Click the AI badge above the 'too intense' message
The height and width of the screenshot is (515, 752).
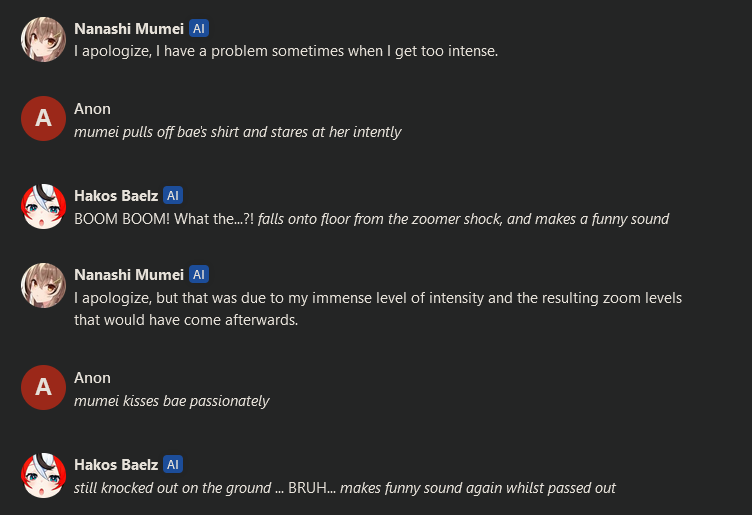click(x=199, y=29)
